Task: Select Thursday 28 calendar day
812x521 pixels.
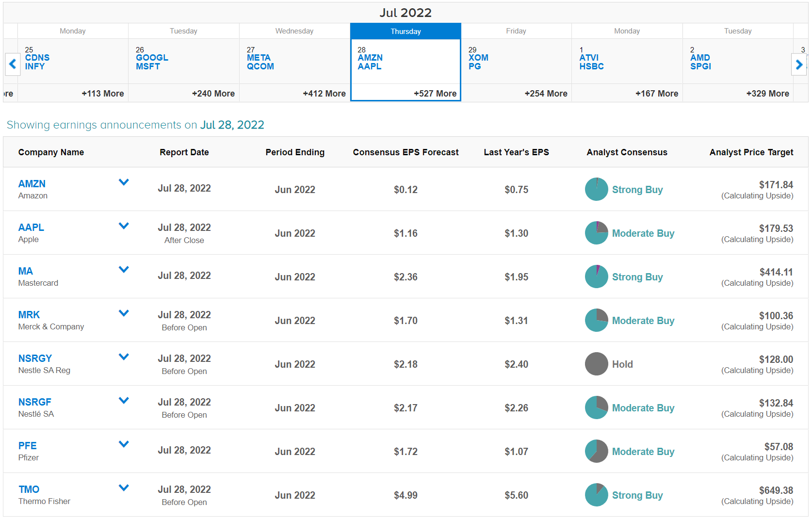Action: coord(406,62)
